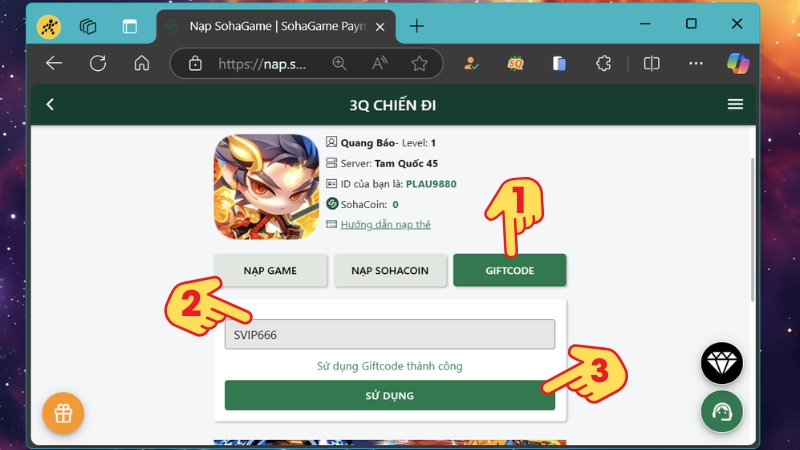Open browser Extensions puzzle icon
Screen dimensions: 800x450
(x=603, y=63)
